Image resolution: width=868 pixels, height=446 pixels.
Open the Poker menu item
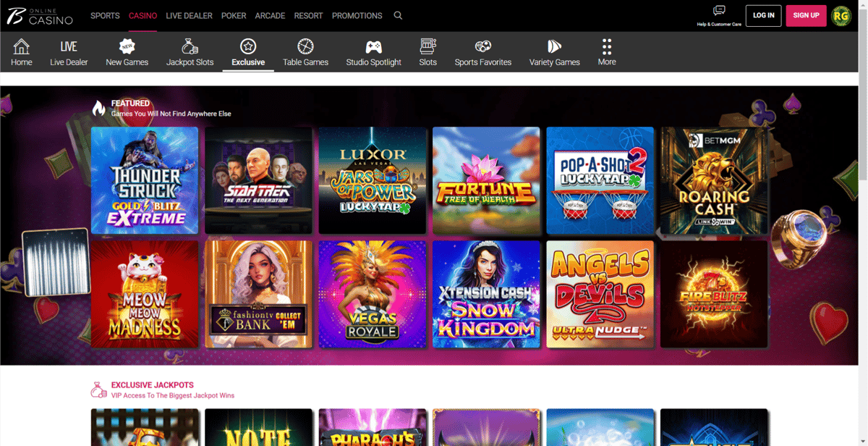point(234,15)
